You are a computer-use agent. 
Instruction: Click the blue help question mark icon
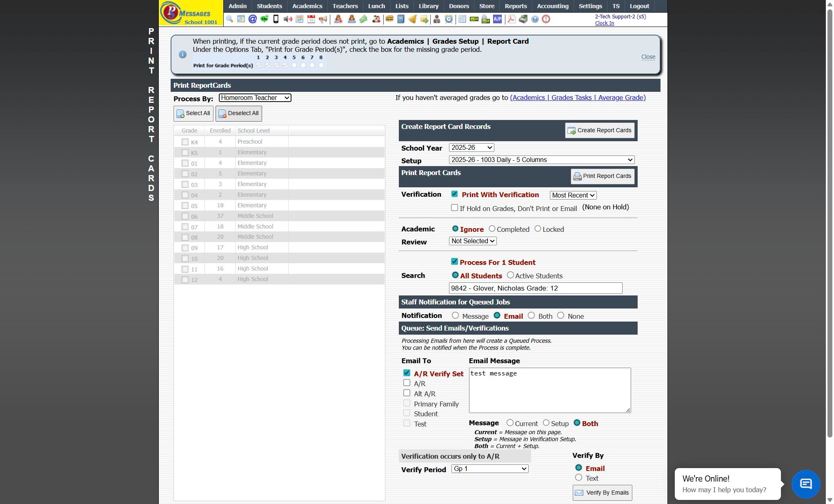pyautogui.click(x=535, y=19)
